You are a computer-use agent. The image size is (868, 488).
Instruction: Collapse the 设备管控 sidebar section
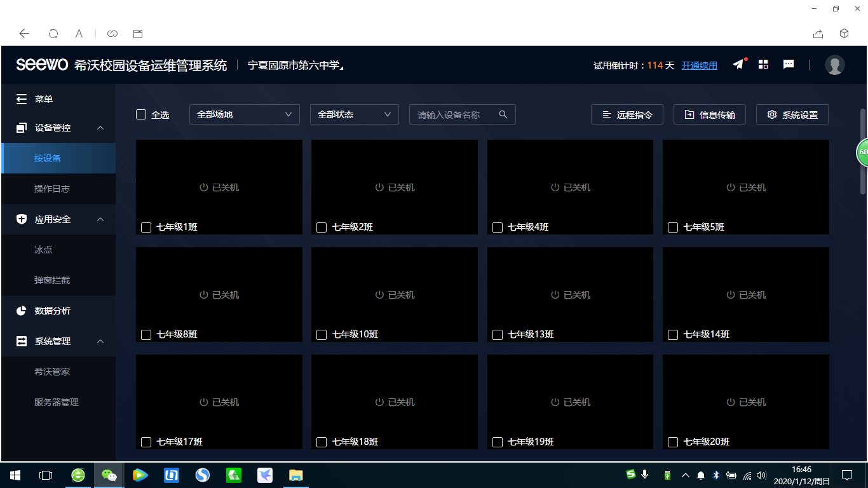tap(100, 128)
